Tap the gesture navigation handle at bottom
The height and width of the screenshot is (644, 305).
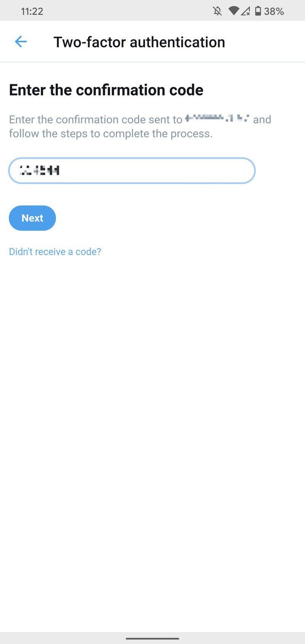152,639
